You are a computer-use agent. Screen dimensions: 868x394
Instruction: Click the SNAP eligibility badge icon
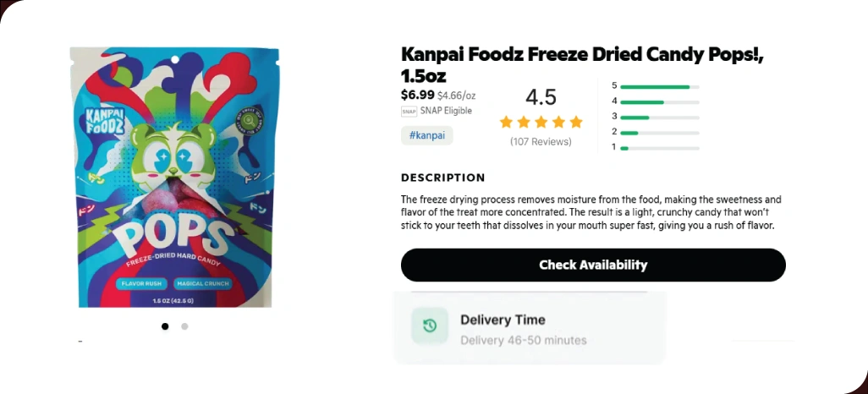(x=409, y=111)
